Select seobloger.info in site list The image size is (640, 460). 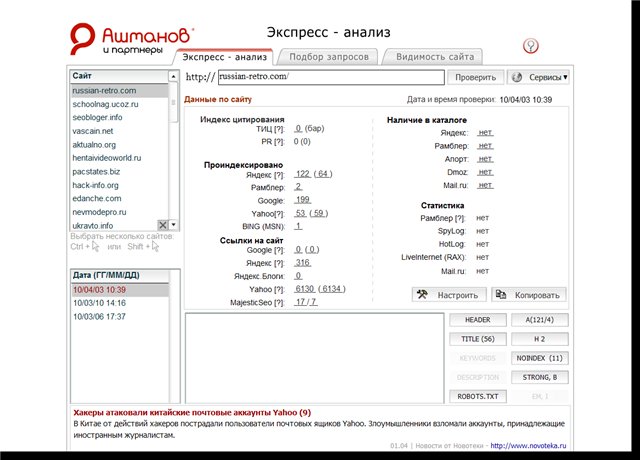point(119,118)
